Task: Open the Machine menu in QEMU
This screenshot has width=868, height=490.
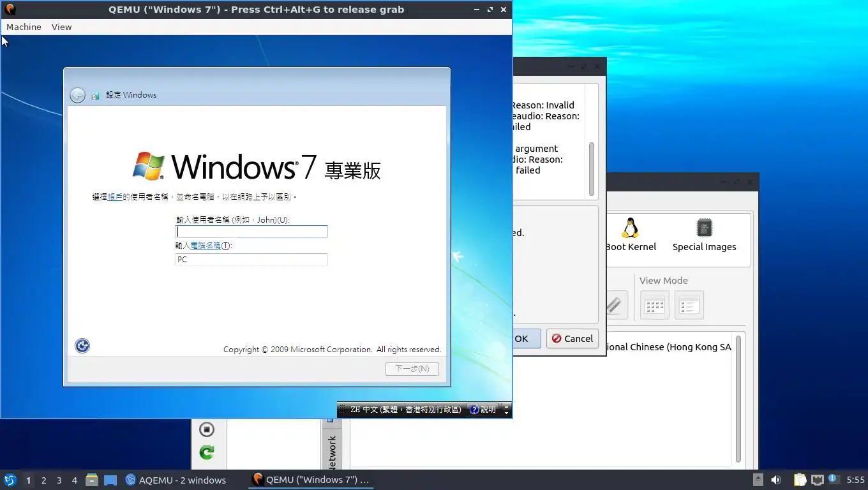Action: [24, 27]
